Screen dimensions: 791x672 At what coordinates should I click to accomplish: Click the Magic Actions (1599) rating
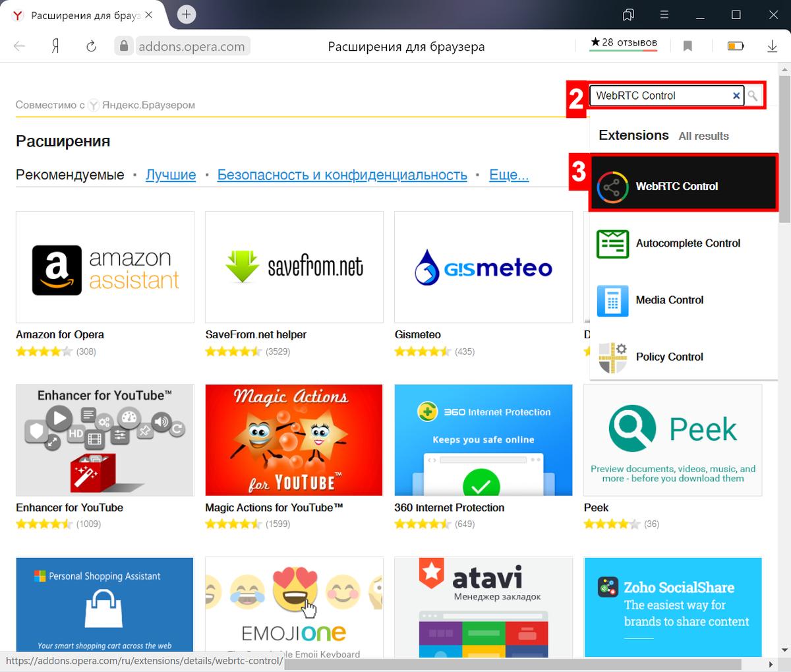click(233, 524)
